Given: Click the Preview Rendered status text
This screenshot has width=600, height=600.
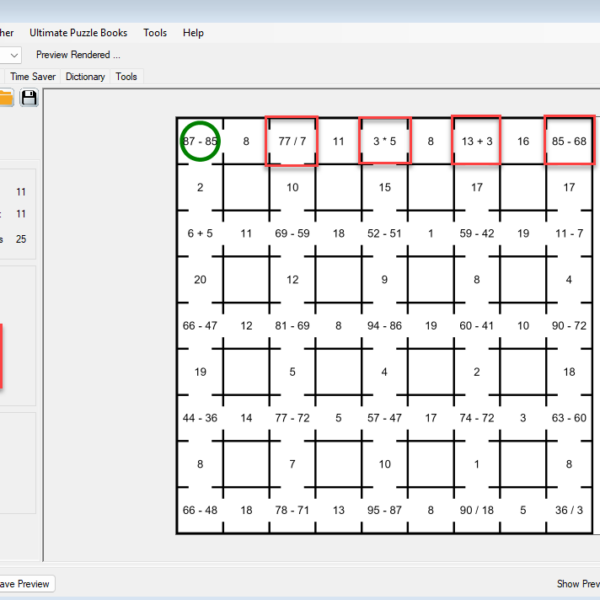Looking at the screenshot, I should 78,55.
